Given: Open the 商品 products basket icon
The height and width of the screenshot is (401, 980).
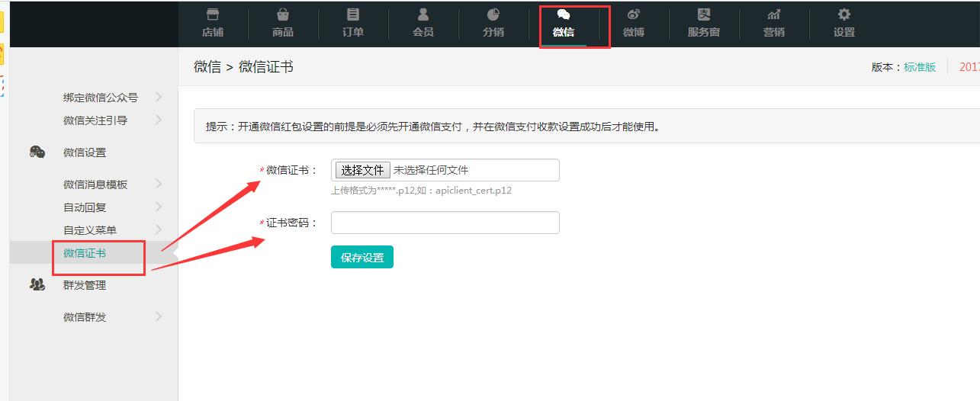Looking at the screenshot, I should coord(283,14).
